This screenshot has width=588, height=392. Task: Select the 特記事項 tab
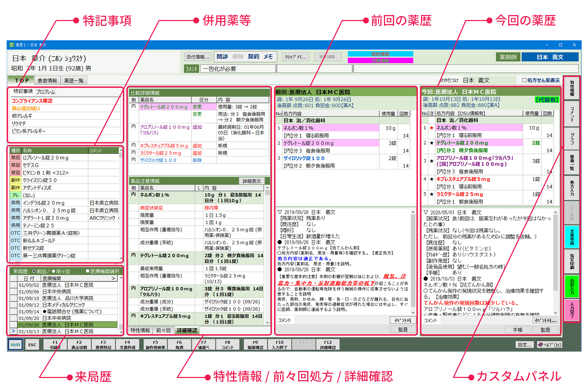tap(23, 91)
